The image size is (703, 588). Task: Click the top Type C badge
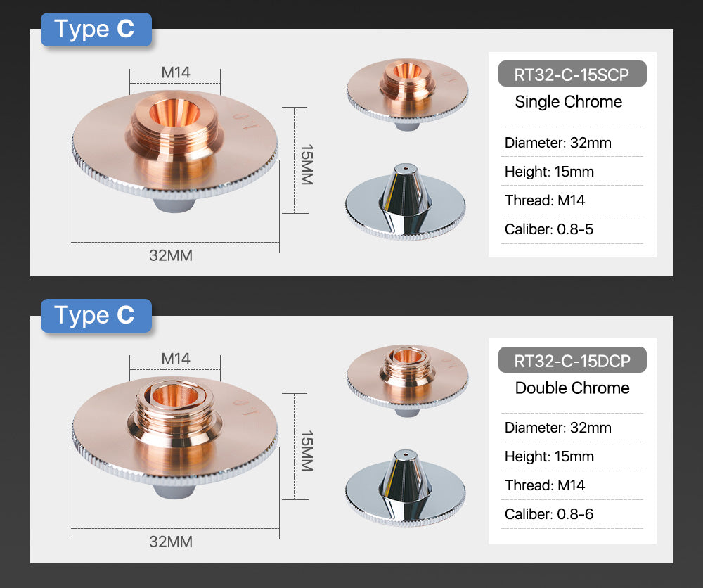[x=96, y=30]
